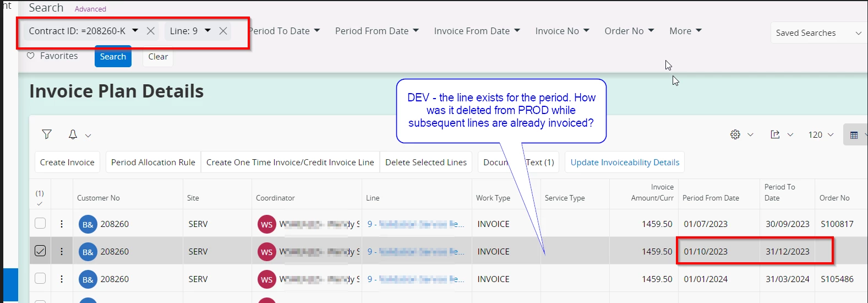
Task: Expand the bell icon's dropdown arrow
Action: (88, 135)
